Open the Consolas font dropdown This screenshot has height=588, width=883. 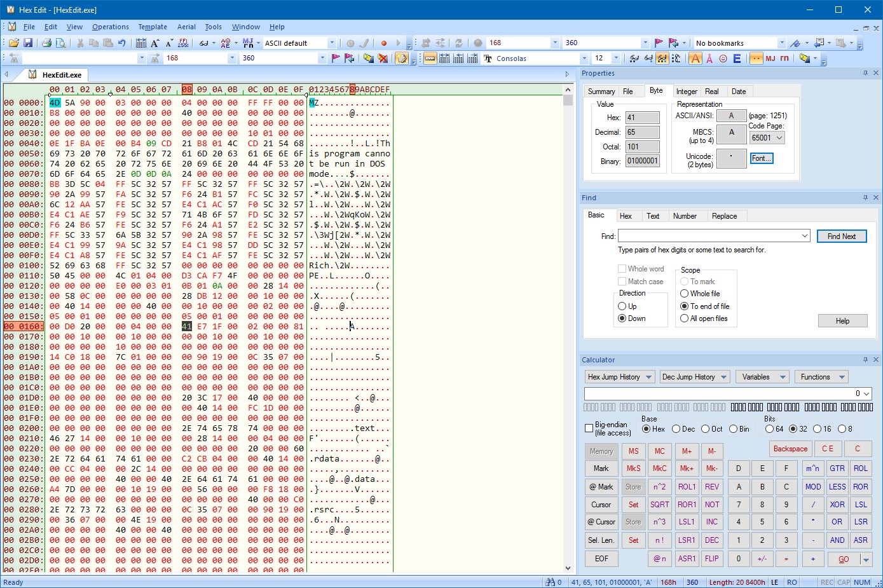[x=584, y=58]
